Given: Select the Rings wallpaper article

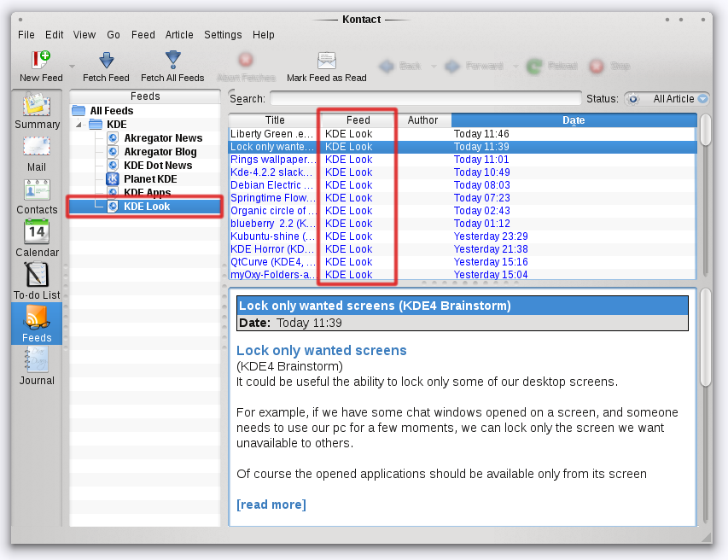Looking at the screenshot, I should pyautogui.click(x=463, y=160).
